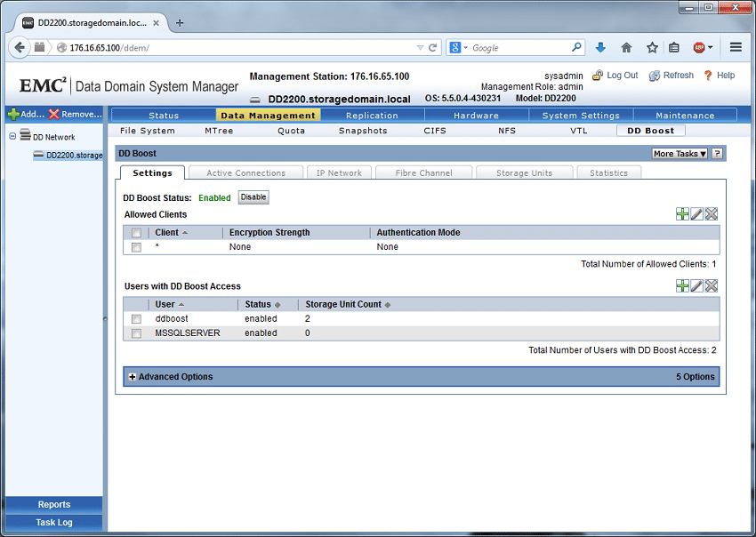The width and height of the screenshot is (756, 537).
Task: Open the DD Boost help question mark icon
Action: [718, 153]
